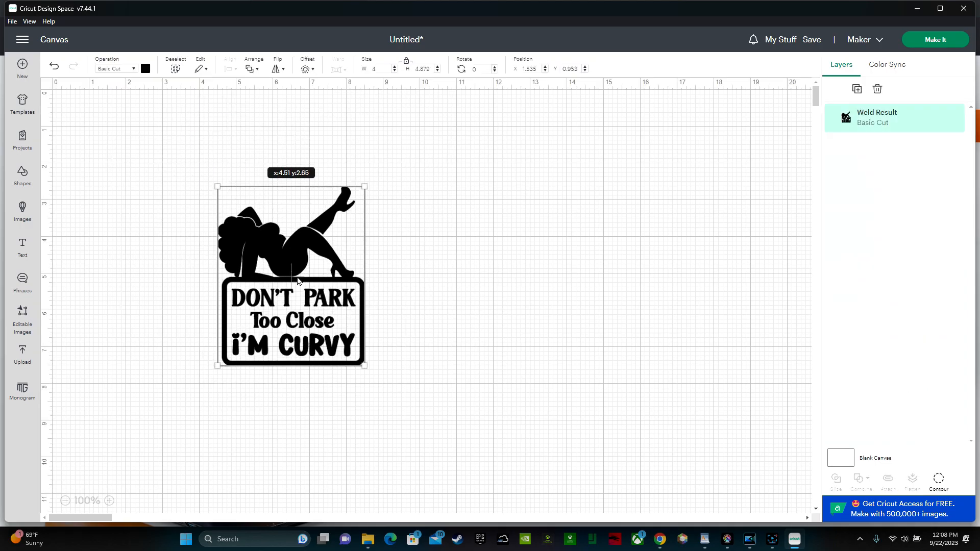980x551 pixels.
Task: Click the Height stepper arrows
Action: coord(437,69)
